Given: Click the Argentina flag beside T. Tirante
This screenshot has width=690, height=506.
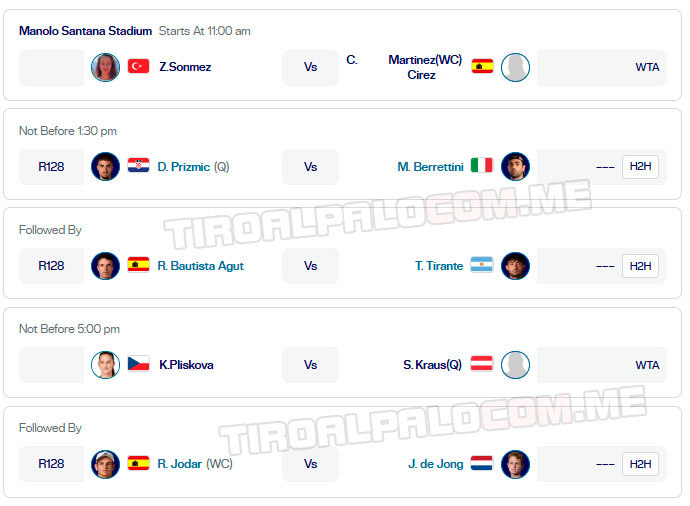Looking at the screenshot, I should (x=482, y=265).
